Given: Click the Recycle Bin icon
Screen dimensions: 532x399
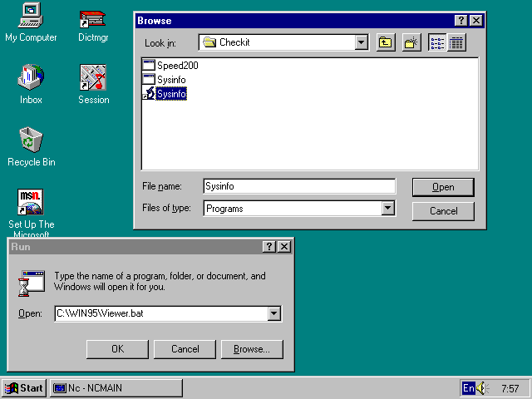Looking at the screenshot, I should click(31, 140).
